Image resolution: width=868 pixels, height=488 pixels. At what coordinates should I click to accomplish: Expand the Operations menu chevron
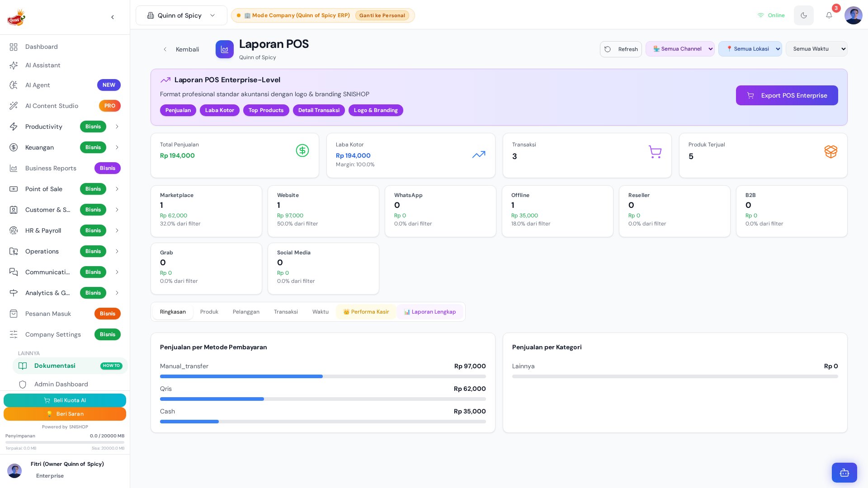tap(117, 251)
